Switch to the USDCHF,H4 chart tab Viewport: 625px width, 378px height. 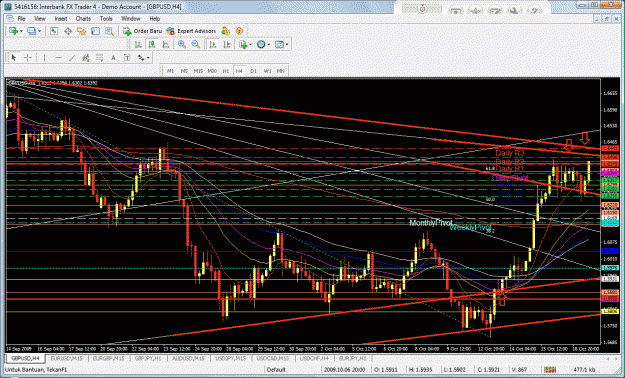pos(314,358)
